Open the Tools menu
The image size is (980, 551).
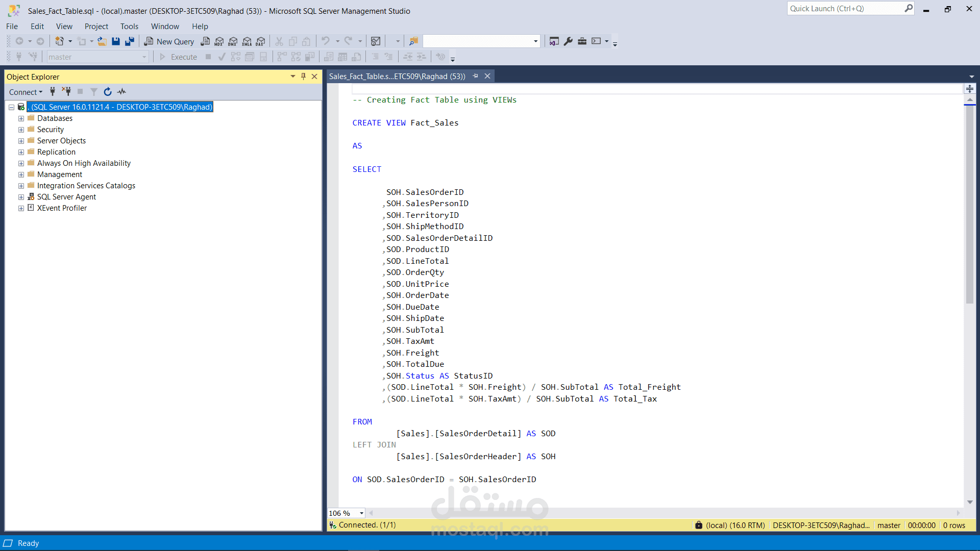tap(129, 27)
